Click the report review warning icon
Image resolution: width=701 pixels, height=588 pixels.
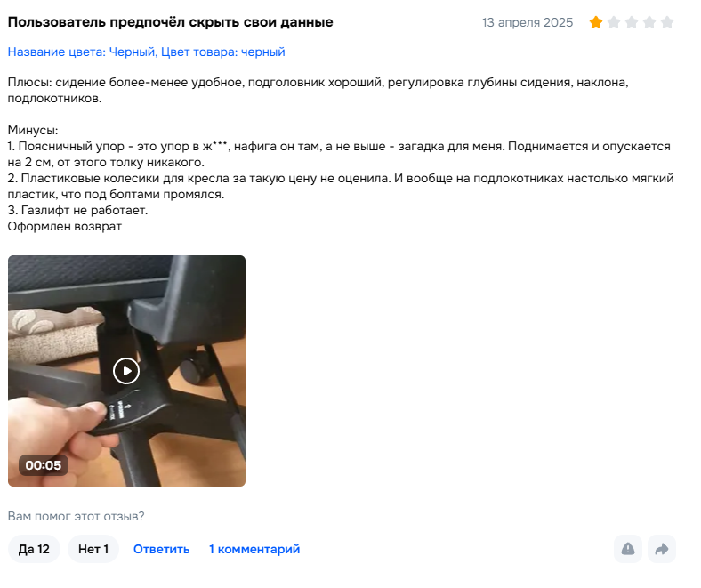click(628, 549)
